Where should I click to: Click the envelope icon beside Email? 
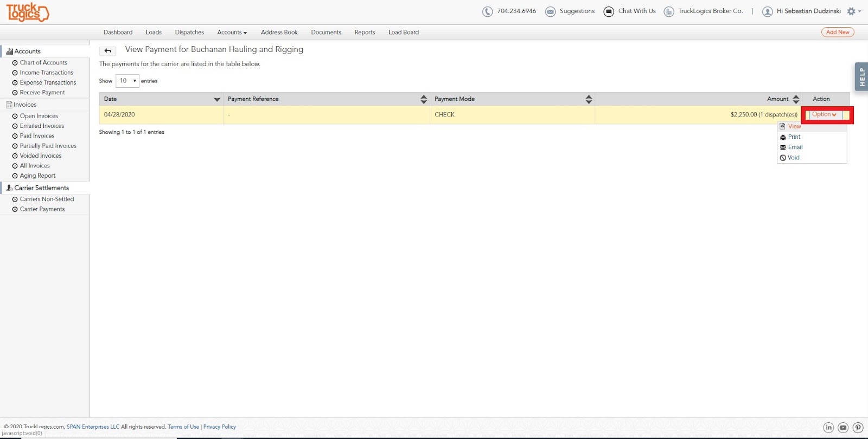coord(783,147)
